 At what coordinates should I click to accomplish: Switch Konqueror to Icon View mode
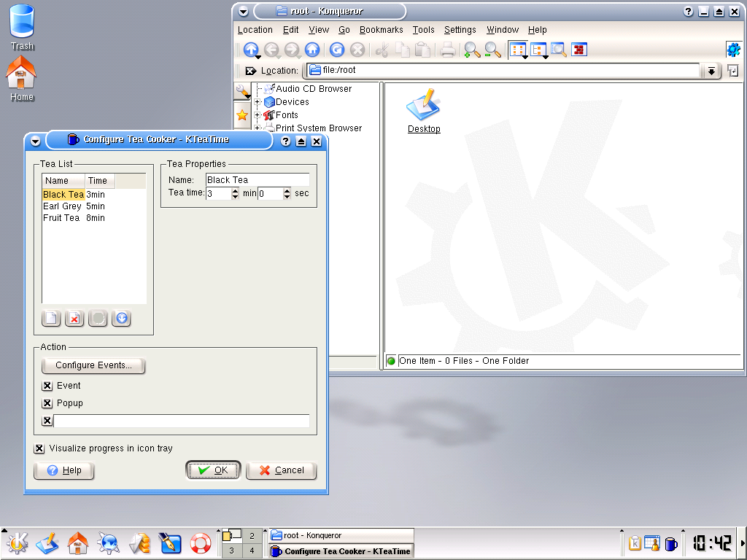pos(519,50)
